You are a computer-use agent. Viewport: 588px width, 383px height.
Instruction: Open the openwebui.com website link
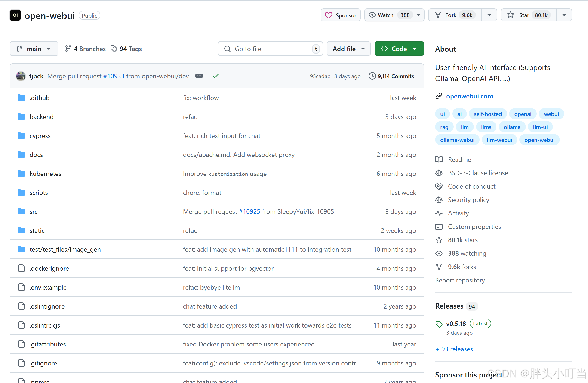click(469, 96)
